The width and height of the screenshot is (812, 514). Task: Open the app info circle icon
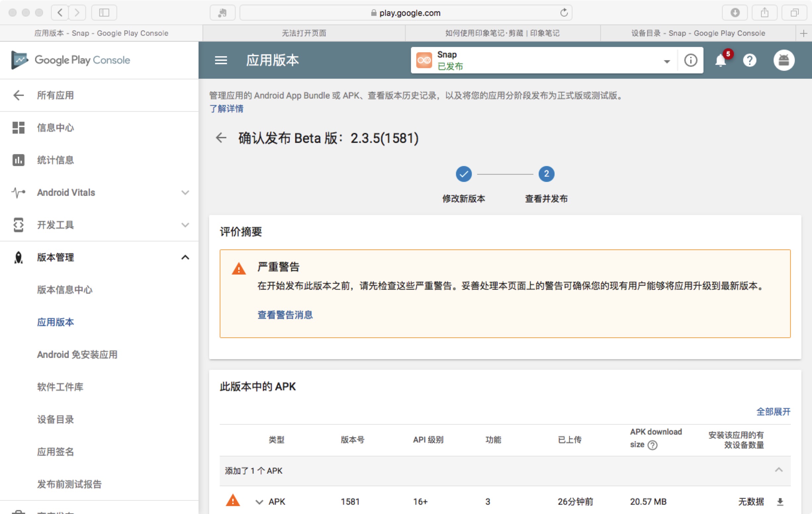click(x=690, y=60)
